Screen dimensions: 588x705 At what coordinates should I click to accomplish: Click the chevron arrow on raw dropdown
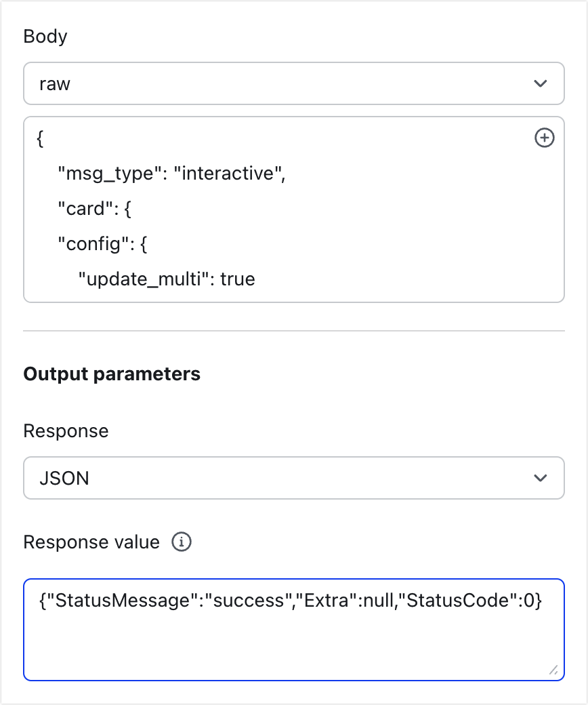(x=540, y=84)
